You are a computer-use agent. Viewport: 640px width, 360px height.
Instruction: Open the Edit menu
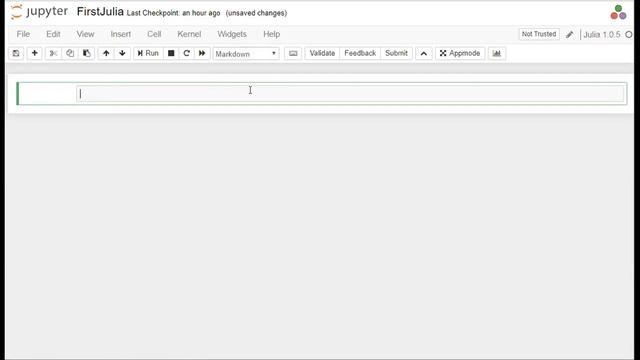pos(53,34)
